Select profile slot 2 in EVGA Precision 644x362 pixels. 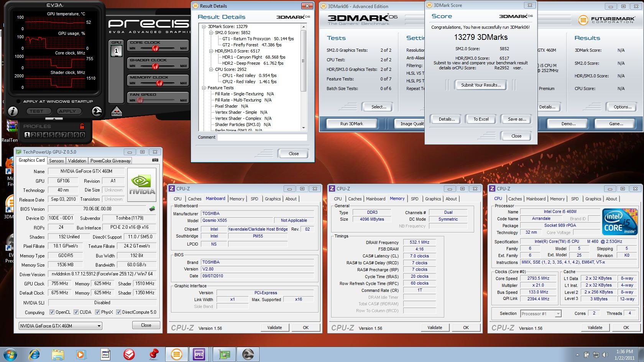pyautogui.click(x=33, y=135)
